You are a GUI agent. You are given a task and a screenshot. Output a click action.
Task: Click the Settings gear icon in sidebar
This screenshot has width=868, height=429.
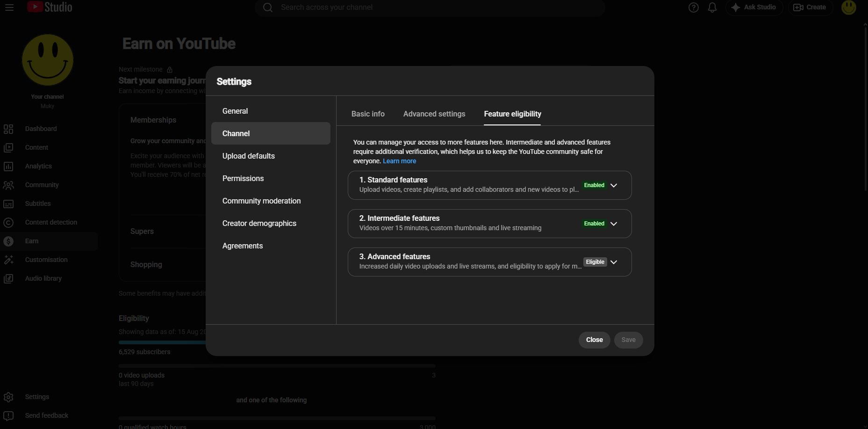tap(8, 397)
